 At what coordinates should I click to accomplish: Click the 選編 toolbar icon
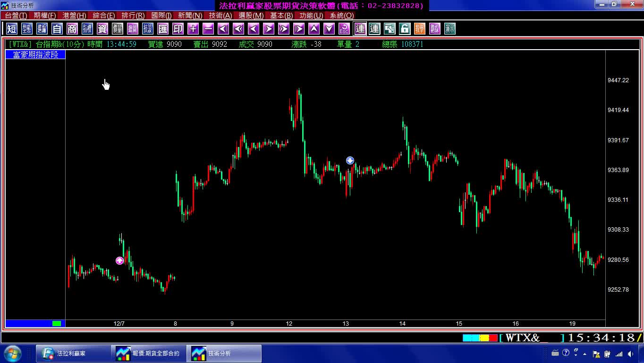pyautogui.click(x=42, y=29)
